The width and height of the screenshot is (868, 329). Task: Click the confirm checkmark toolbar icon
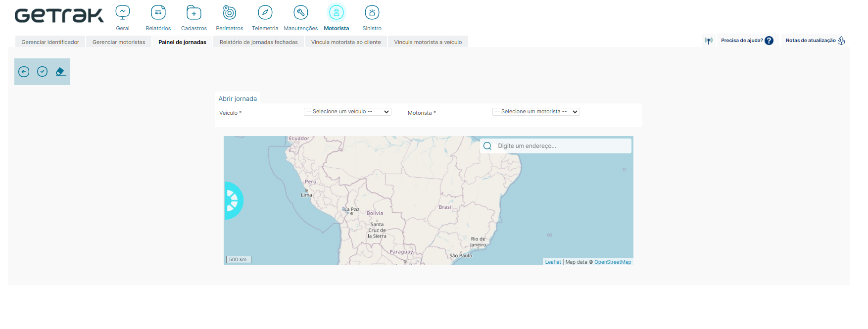[43, 72]
